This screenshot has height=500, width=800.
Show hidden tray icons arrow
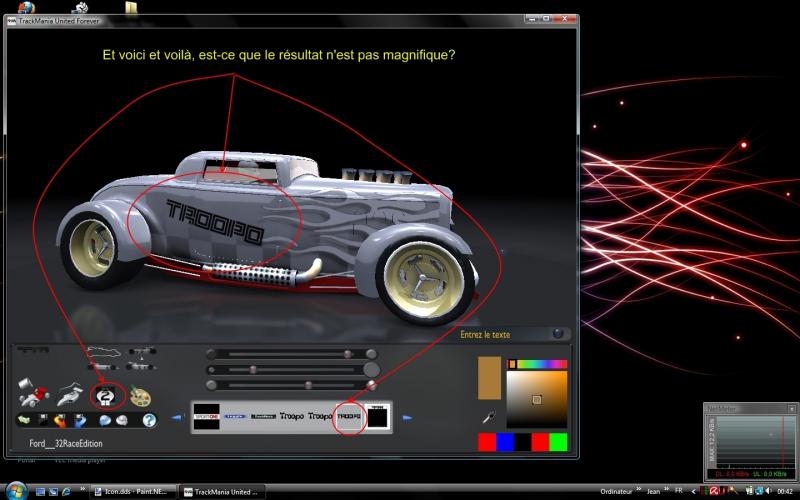(x=693, y=491)
